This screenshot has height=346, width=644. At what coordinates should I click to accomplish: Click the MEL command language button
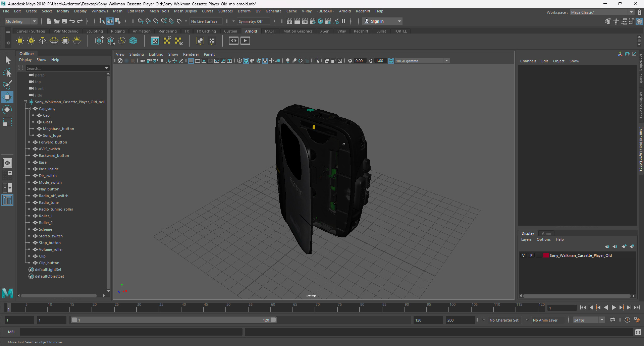coord(12,332)
